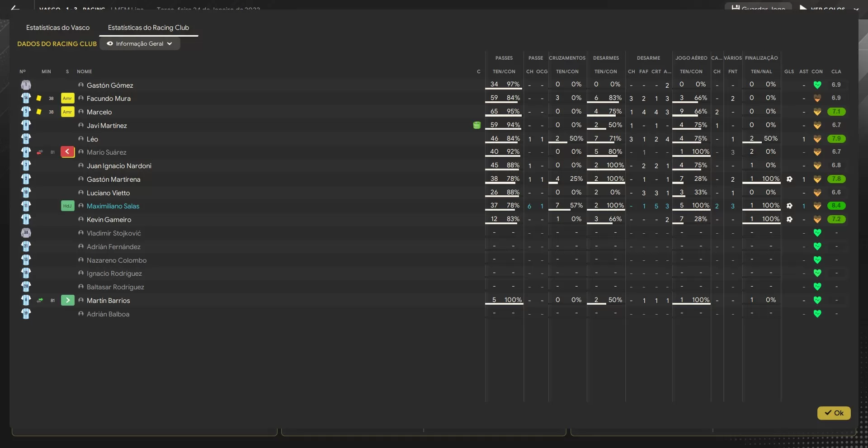
Task: Click goal ball icon on Kevin Gameiro row
Action: point(789,219)
